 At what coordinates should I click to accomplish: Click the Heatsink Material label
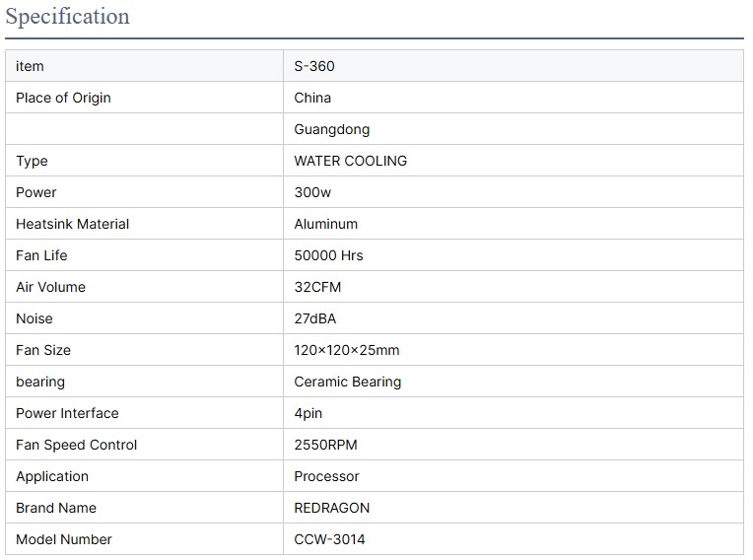[x=72, y=224]
